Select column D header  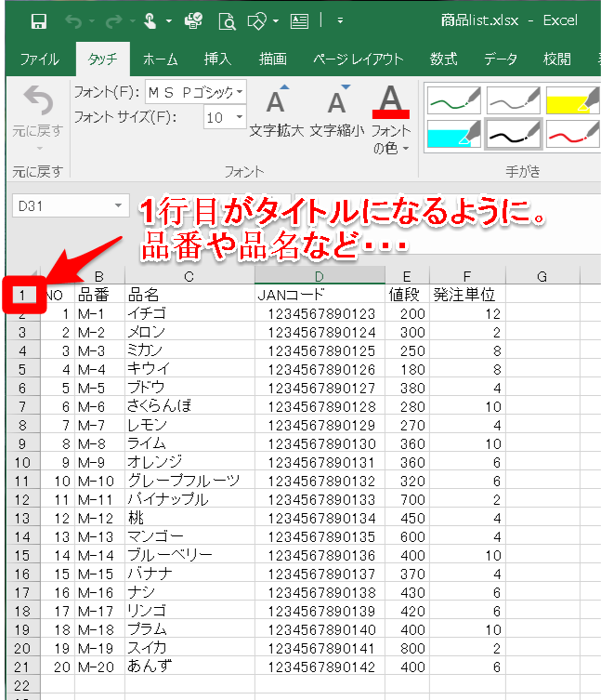(x=320, y=276)
